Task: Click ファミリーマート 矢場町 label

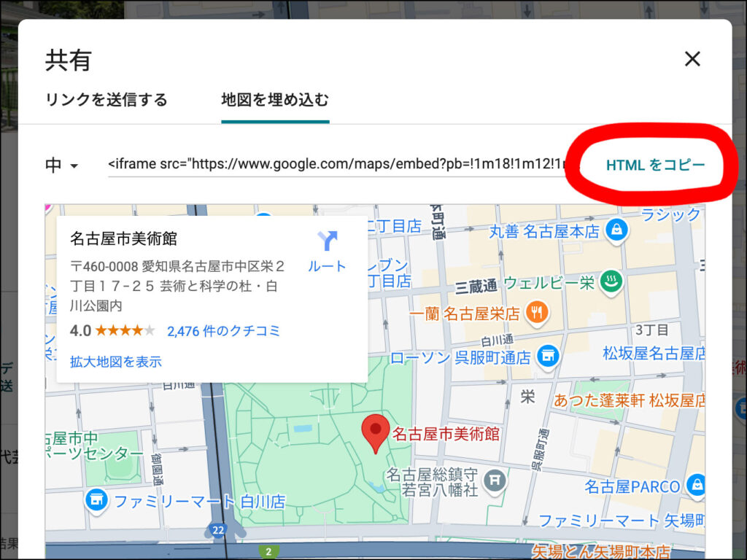Action: [622, 521]
